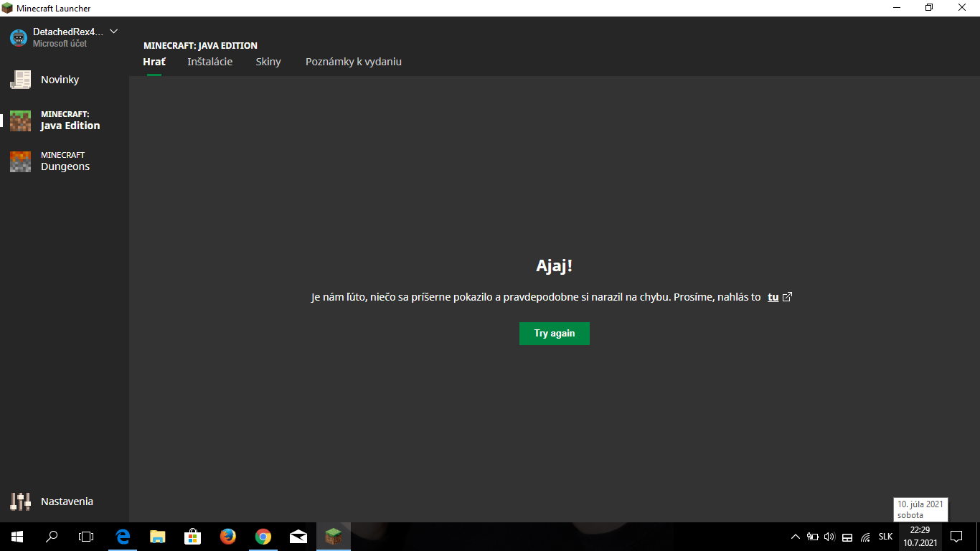Open the taskbar clock showing 22:29
This screenshot has height=551, width=980.
point(920,537)
